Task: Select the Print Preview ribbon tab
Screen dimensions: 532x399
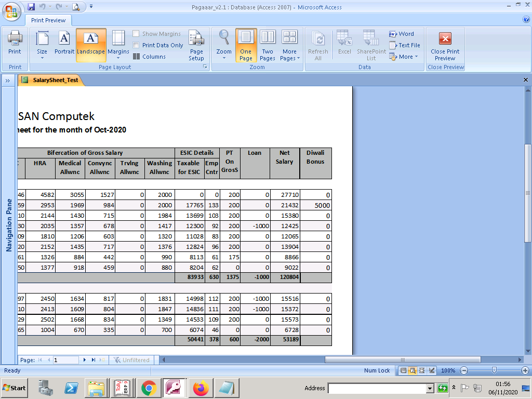Action: point(48,20)
